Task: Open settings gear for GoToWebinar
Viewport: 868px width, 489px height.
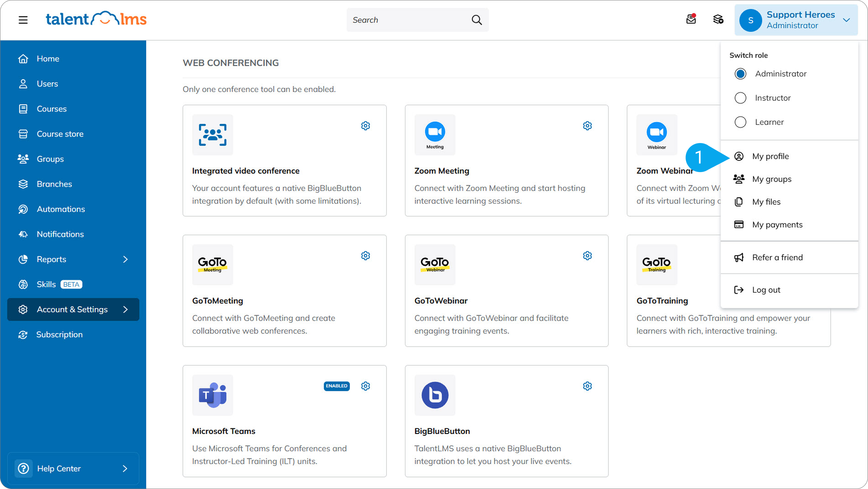Action: (x=587, y=256)
